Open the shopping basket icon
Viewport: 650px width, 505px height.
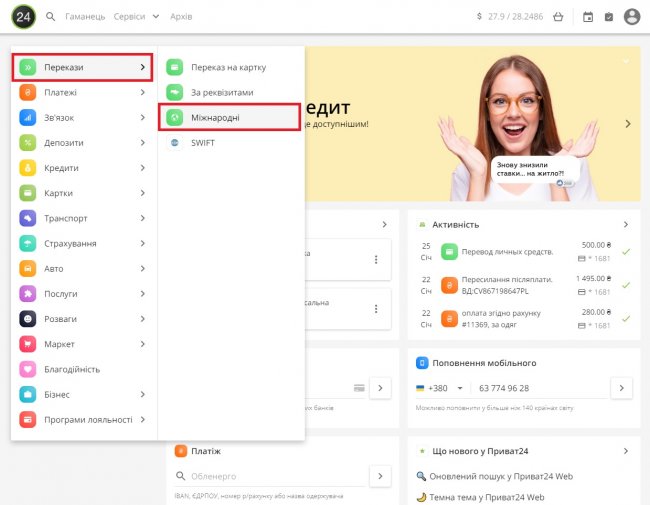558,17
